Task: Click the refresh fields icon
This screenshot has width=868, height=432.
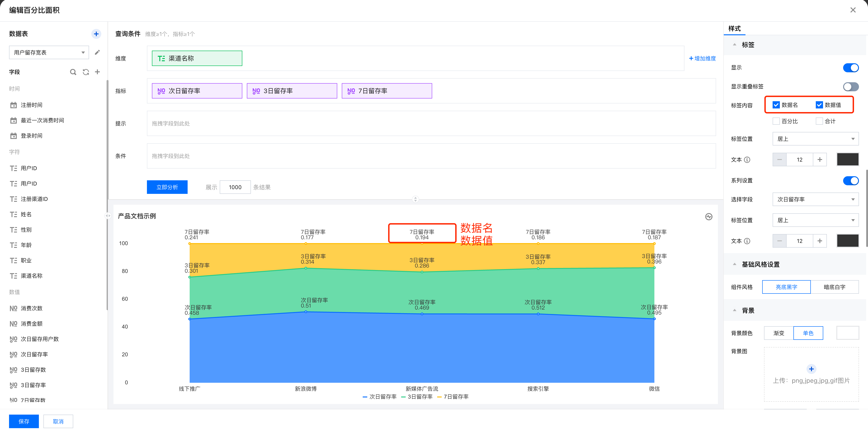Action: tap(86, 72)
